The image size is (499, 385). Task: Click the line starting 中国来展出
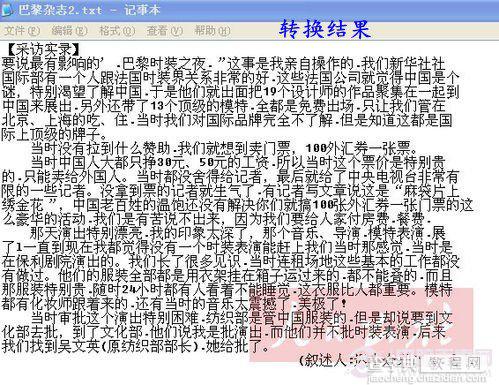(223, 106)
